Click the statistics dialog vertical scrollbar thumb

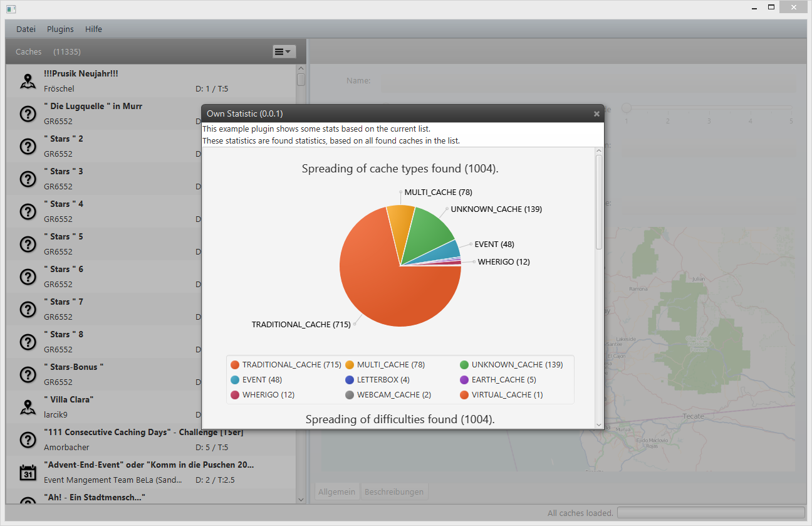(599, 201)
